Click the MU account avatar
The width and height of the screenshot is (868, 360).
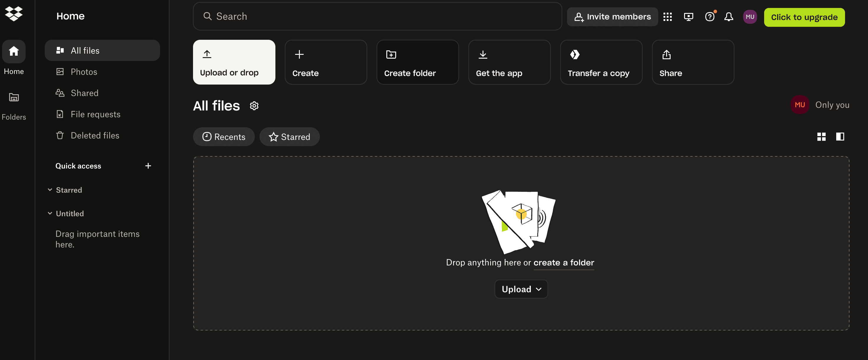click(x=750, y=17)
